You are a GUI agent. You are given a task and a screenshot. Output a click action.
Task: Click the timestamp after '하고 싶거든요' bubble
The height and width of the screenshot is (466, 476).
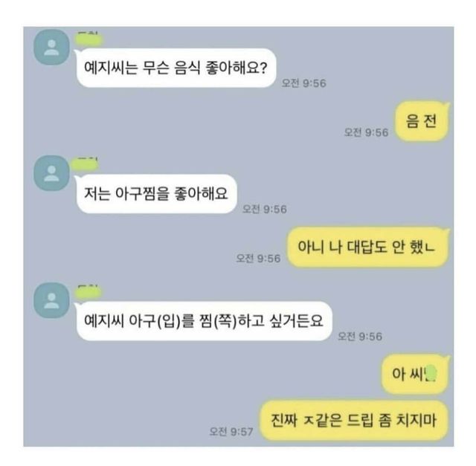360,336
